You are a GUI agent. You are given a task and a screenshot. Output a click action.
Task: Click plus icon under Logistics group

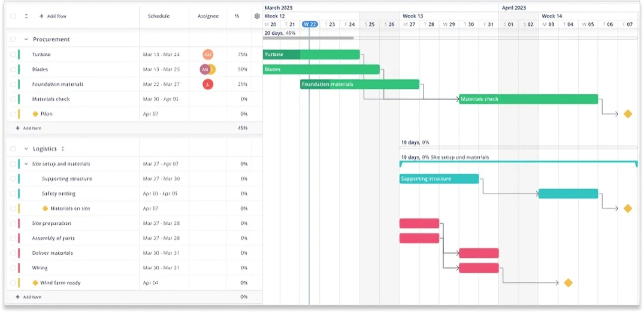pos(17,297)
